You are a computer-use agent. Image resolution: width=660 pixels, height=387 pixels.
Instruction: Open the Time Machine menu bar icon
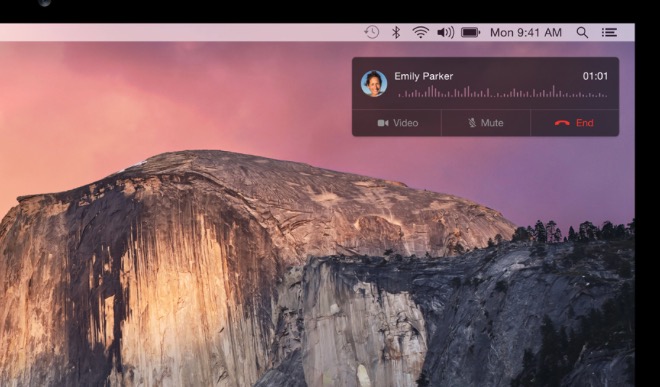click(372, 32)
